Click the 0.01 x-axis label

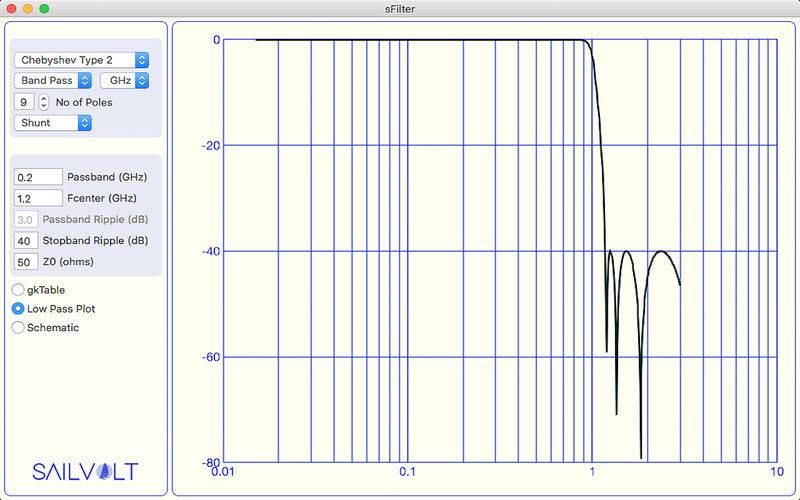tap(223, 472)
